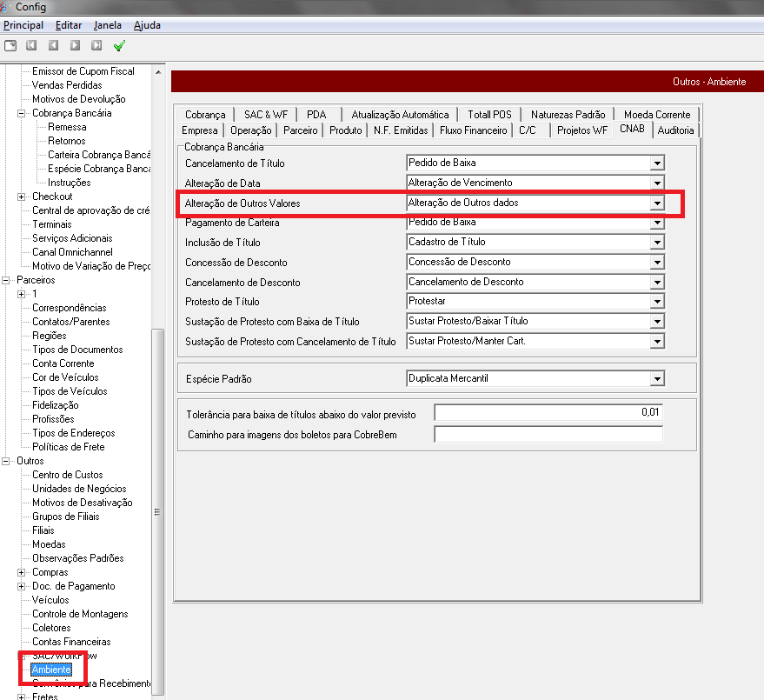Screen dimensions: 764x700
Task: Go to previous record toolbar arrow
Action: point(53,46)
